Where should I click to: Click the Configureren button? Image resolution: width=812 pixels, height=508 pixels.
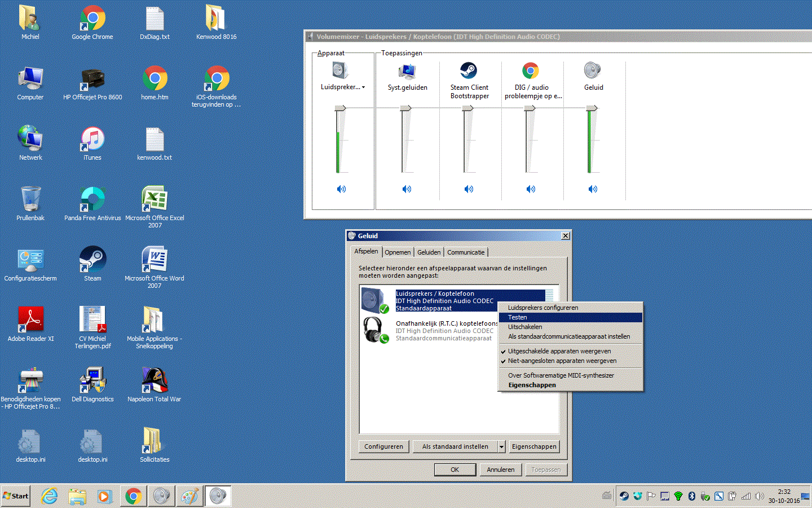tap(383, 446)
